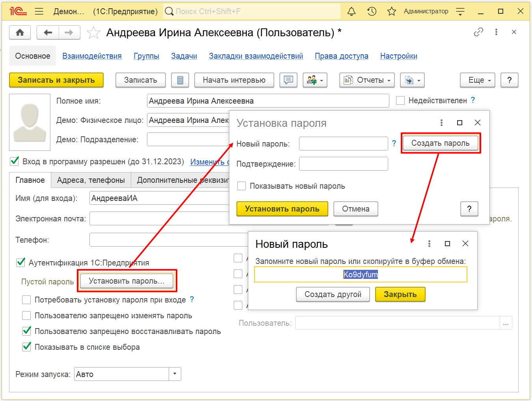This screenshot has height=401, width=532.
Task: Open favorites star in title bar
Action: click(x=391, y=11)
